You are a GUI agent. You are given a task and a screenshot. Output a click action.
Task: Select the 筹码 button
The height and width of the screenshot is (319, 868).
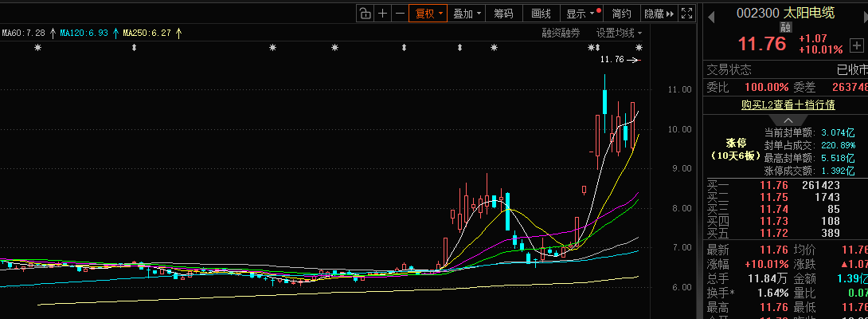point(504,14)
